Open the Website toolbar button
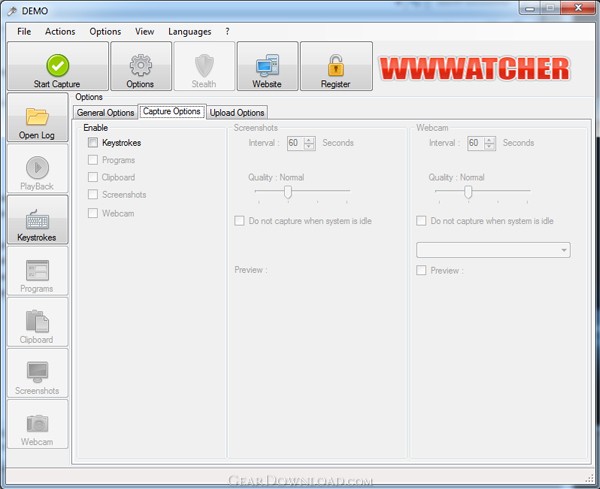The image size is (600, 489). 267,66
